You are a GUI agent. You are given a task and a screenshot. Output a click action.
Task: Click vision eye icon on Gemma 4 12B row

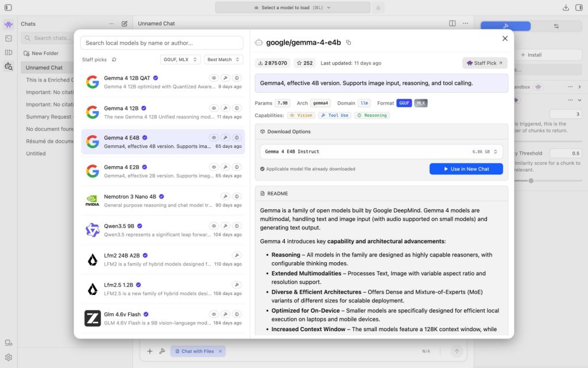pos(214,108)
